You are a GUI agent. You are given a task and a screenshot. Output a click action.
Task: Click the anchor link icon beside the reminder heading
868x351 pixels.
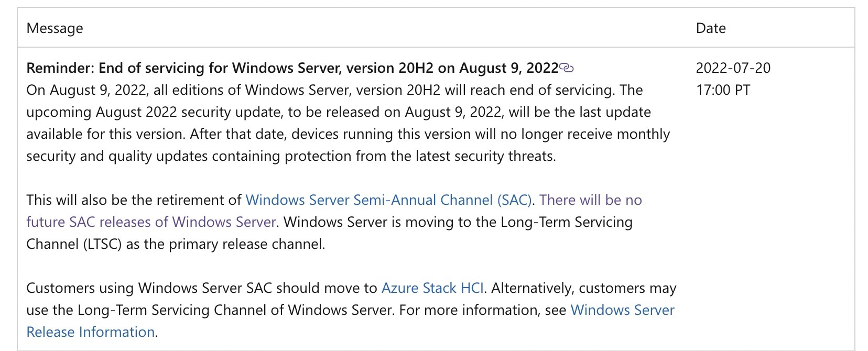click(x=567, y=68)
